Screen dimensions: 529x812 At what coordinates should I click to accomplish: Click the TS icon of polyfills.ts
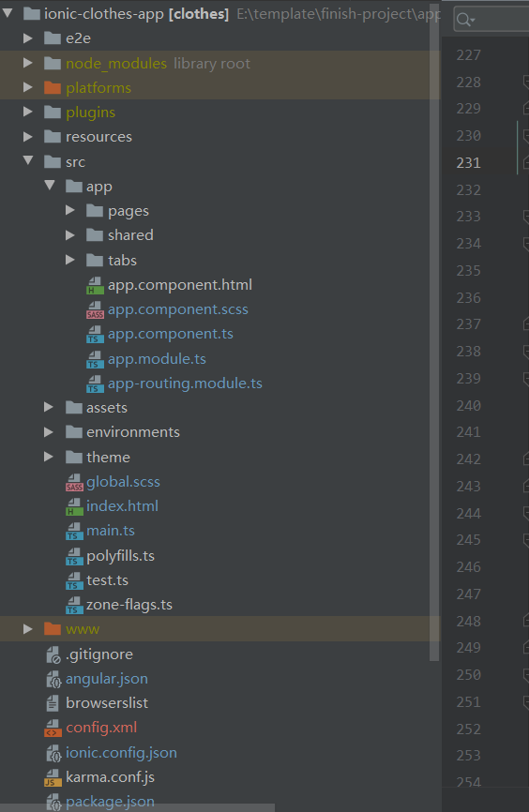[74, 556]
